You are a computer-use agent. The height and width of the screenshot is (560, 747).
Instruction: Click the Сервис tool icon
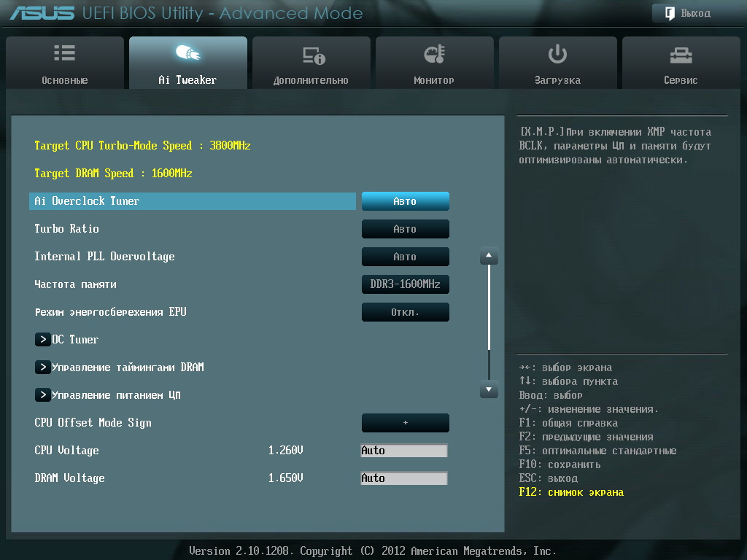[x=681, y=55]
